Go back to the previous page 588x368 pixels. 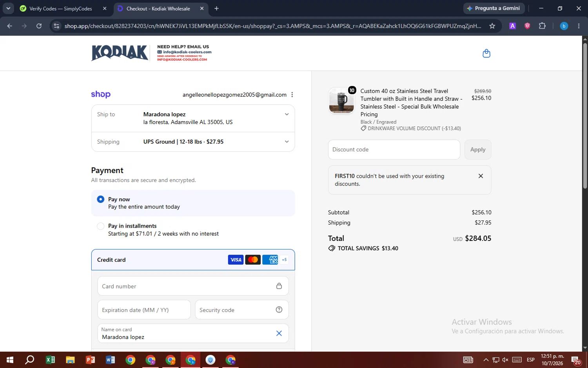pyautogui.click(x=10, y=26)
